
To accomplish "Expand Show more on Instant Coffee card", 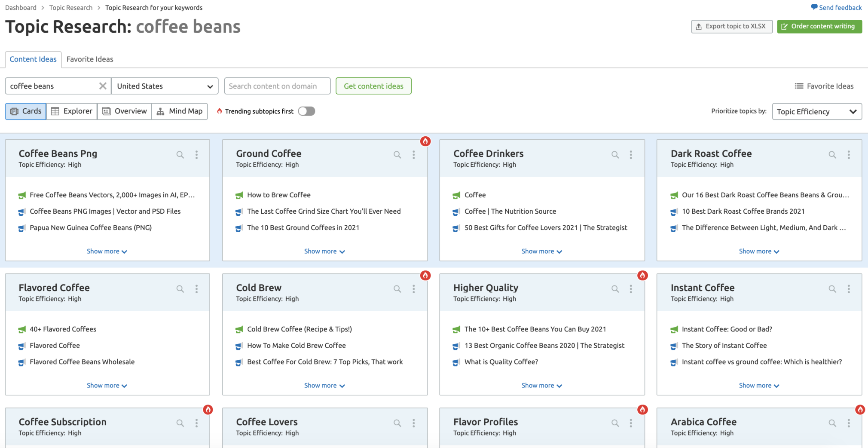I will pyautogui.click(x=759, y=386).
